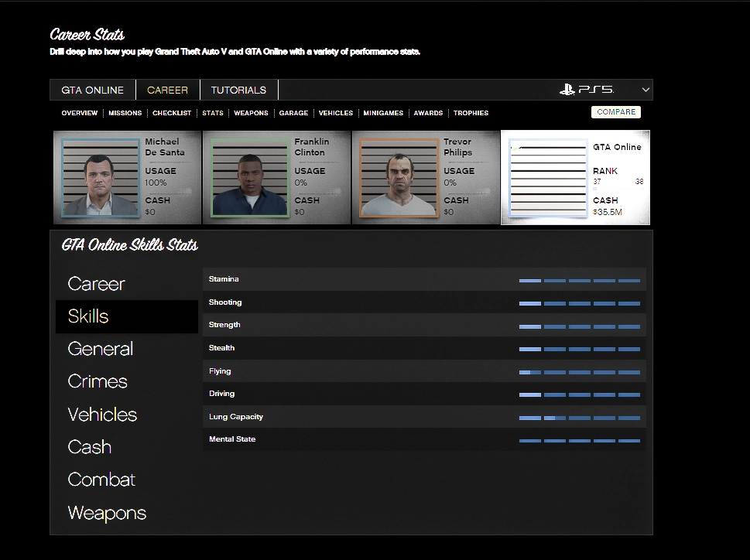Select Career in the stats sidebar
The image size is (750, 560).
[96, 284]
